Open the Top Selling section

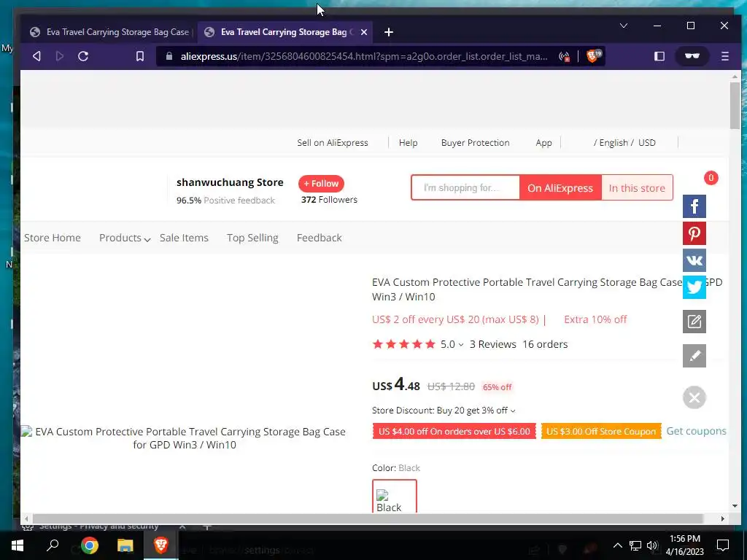(x=252, y=238)
